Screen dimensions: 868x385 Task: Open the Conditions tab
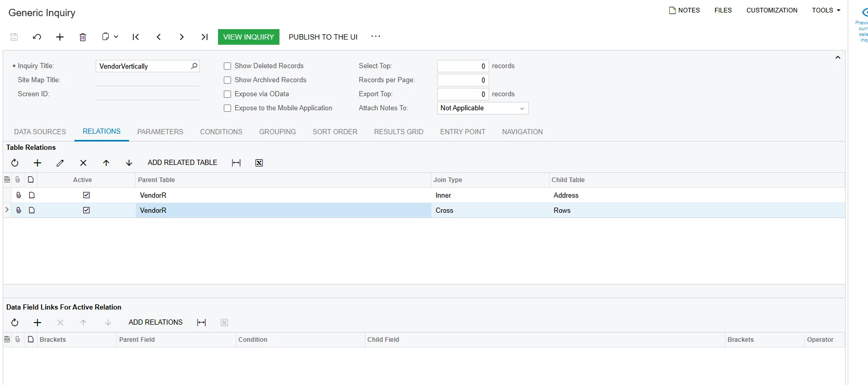click(x=221, y=132)
